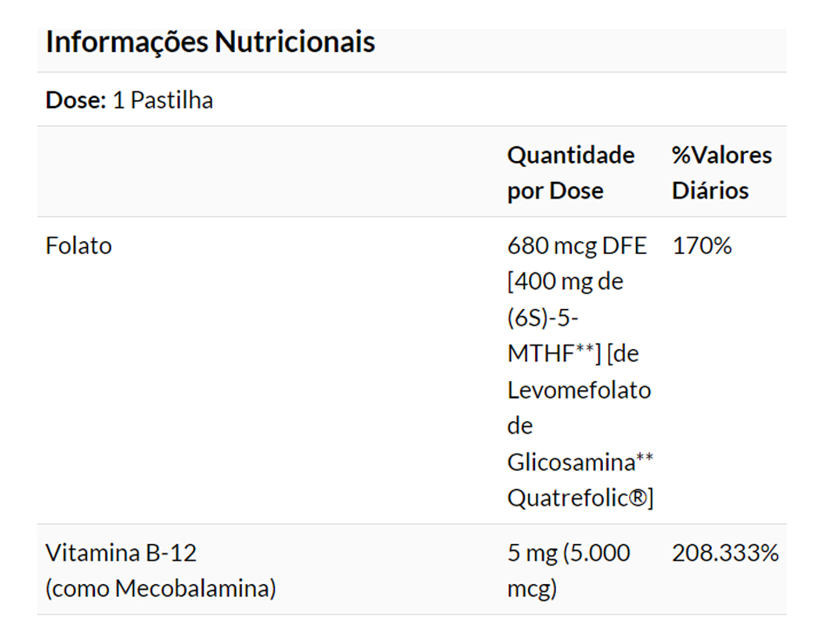
Task: Click the '(como Mecobalamina)' subtext
Action: click(160, 588)
